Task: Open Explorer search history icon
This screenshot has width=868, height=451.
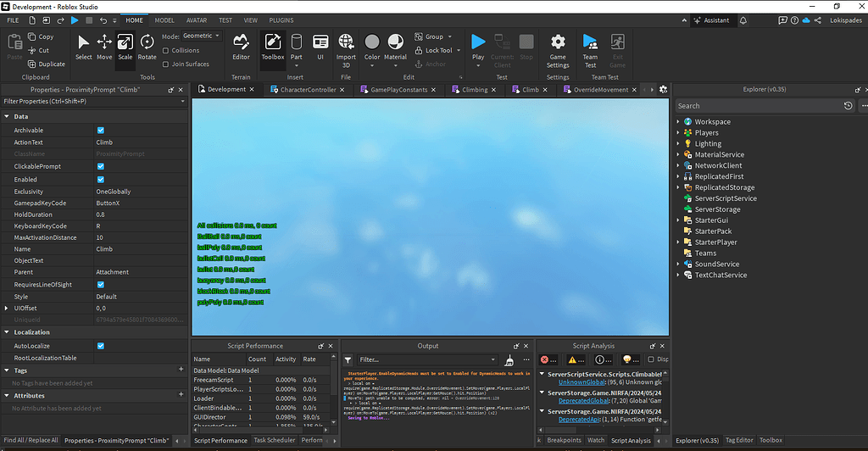Action: (x=848, y=106)
